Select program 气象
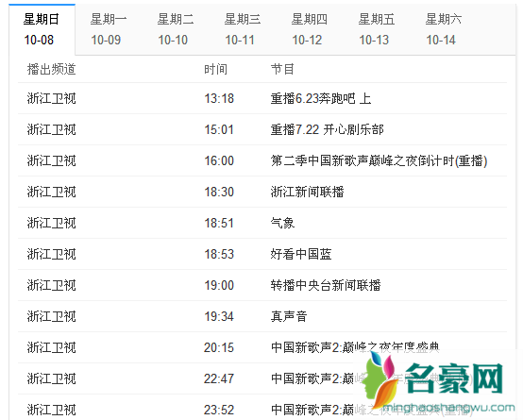Image resolution: width=523 pixels, height=420 pixels. (282, 223)
